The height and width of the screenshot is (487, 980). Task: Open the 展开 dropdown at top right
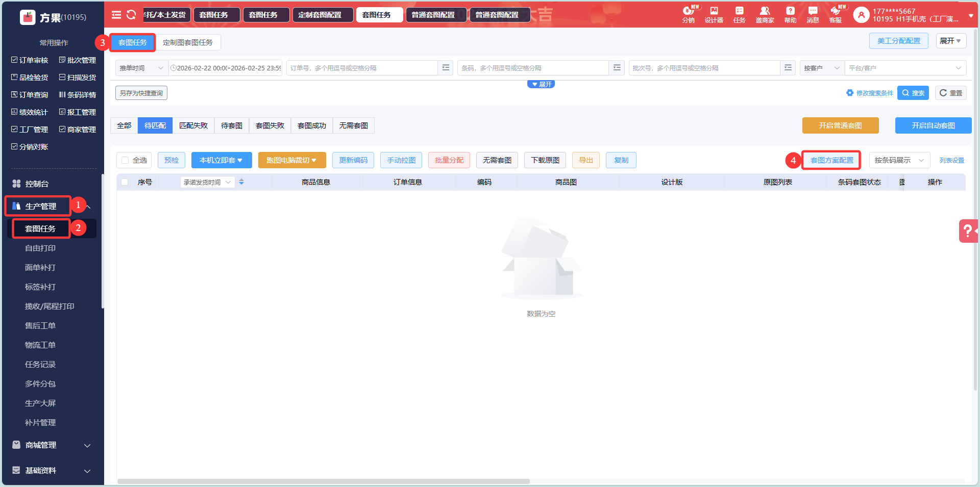[x=951, y=41]
